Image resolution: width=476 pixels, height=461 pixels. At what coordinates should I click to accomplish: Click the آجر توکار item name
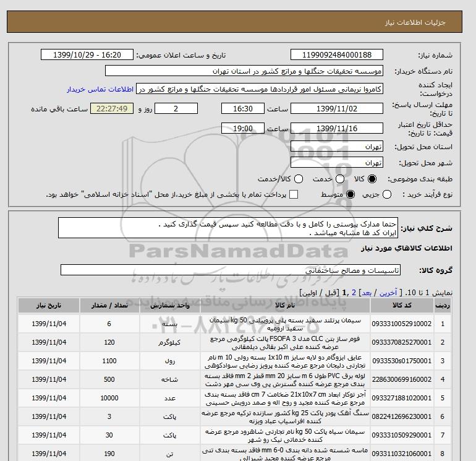(x=285, y=399)
